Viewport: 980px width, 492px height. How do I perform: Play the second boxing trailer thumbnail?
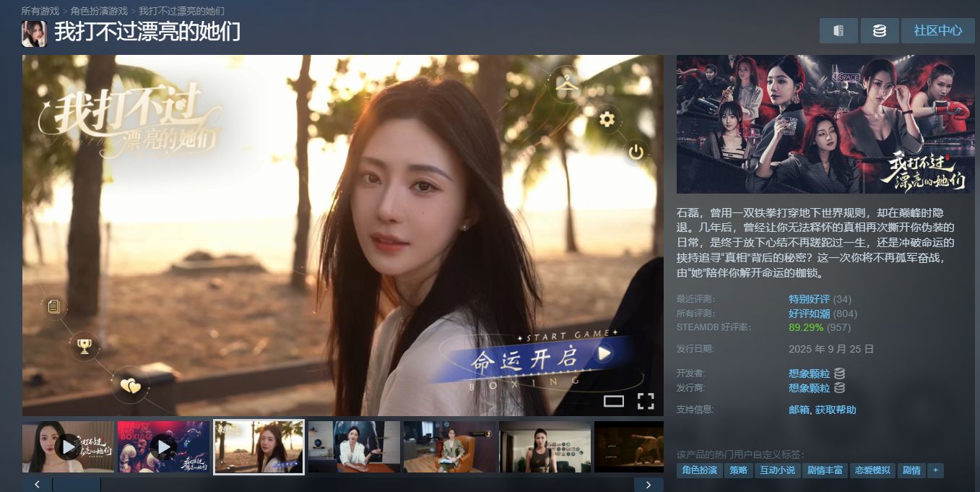tap(163, 447)
